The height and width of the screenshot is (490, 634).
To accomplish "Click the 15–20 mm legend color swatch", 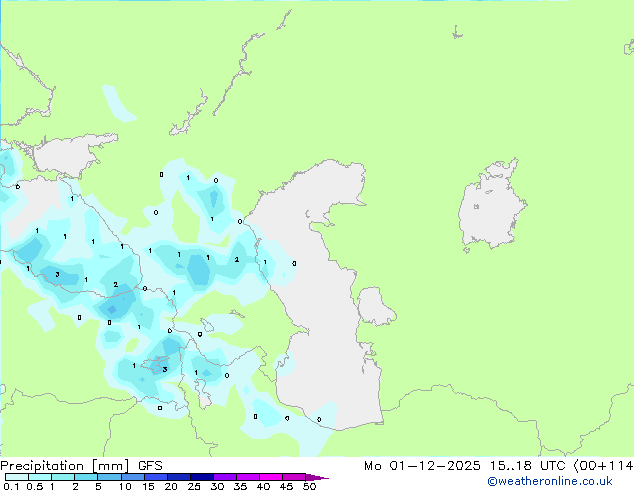I will [155, 477].
